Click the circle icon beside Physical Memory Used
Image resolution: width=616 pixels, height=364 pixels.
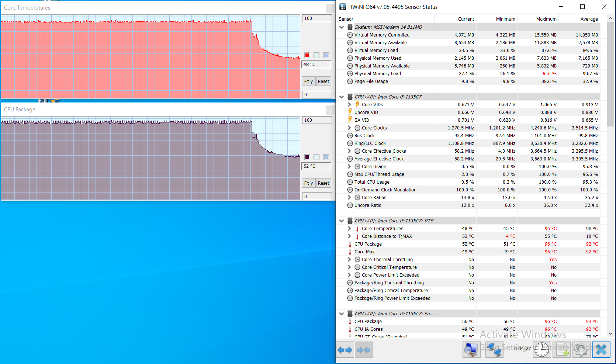[350, 58]
